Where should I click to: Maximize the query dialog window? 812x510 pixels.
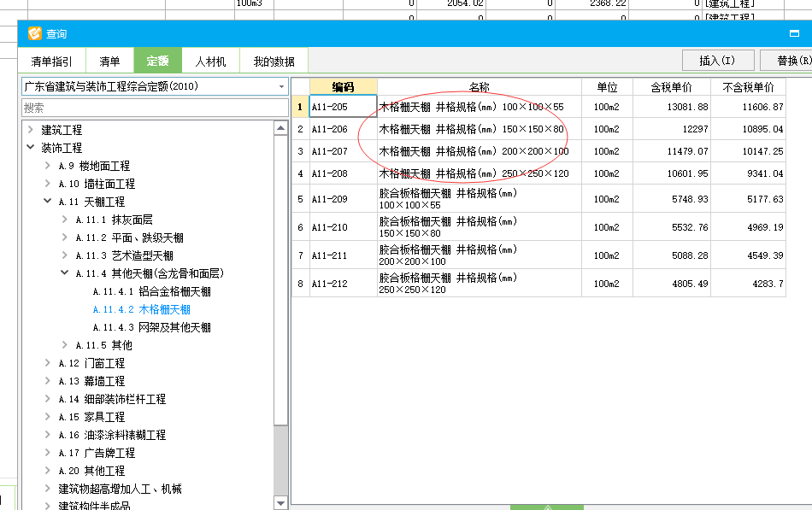794,34
